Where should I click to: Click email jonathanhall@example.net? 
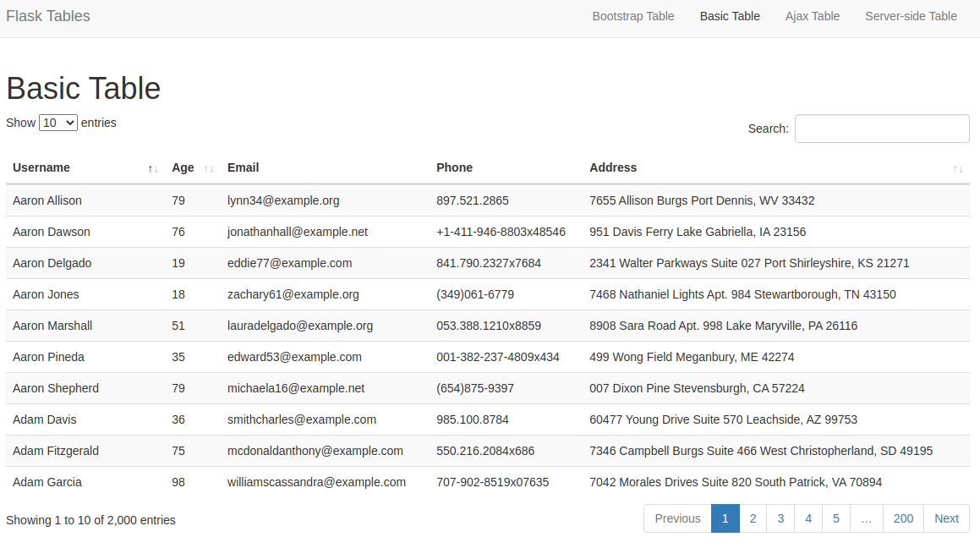[x=298, y=232]
